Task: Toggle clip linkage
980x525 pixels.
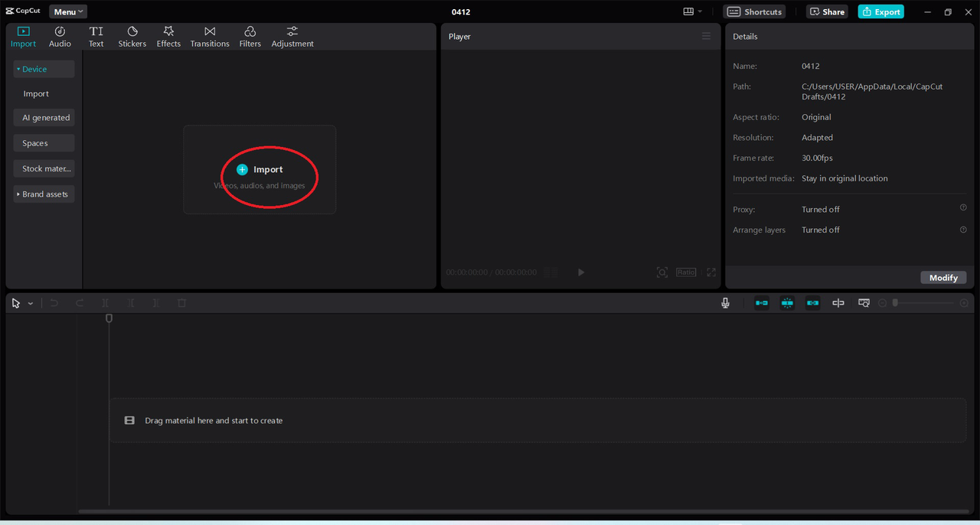Action: (x=813, y=303)
